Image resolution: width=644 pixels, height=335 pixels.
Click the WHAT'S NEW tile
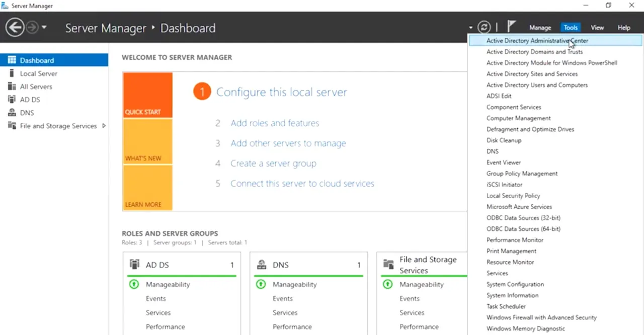(x=147, y=141)
